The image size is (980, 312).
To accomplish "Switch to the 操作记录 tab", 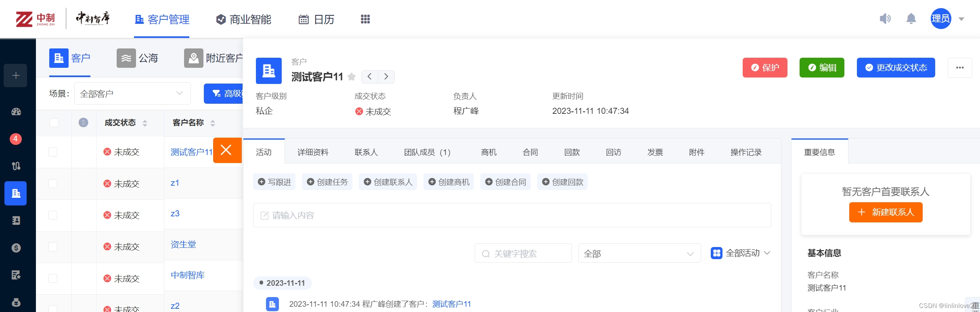I will (x=746, y=152).
